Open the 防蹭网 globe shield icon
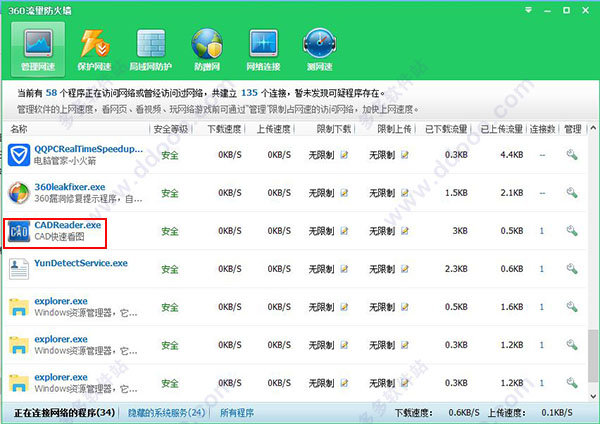 point(207,43)
